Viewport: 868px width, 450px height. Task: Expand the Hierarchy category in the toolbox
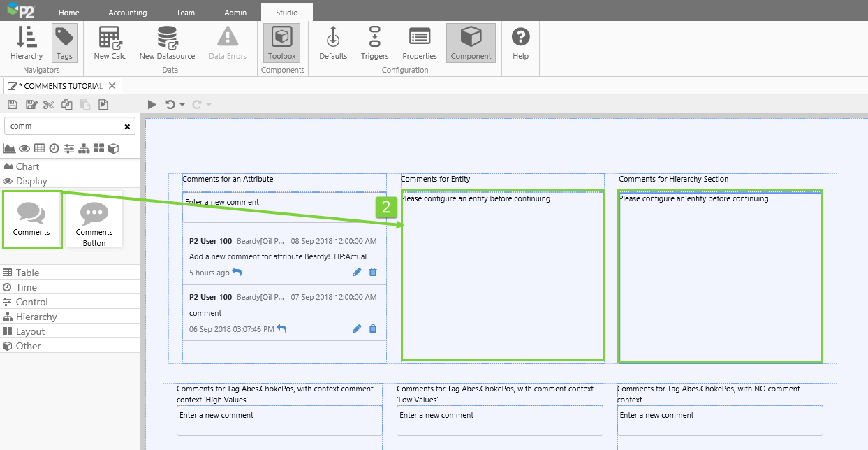click(x=36, y=317)
